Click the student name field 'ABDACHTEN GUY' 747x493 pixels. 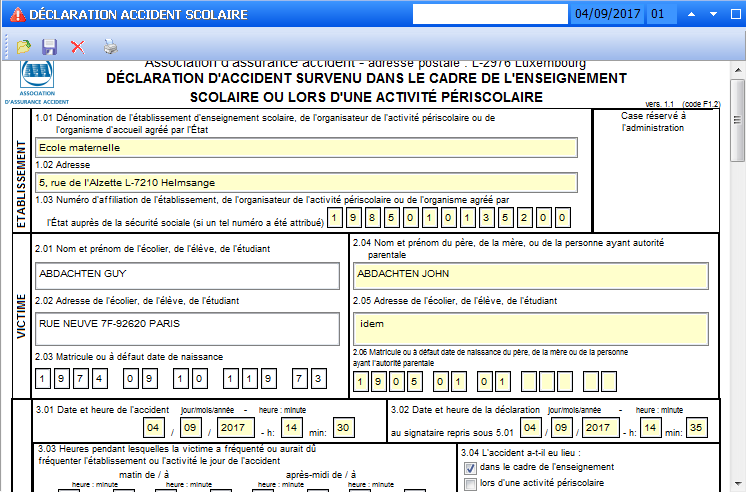(187, 275)
